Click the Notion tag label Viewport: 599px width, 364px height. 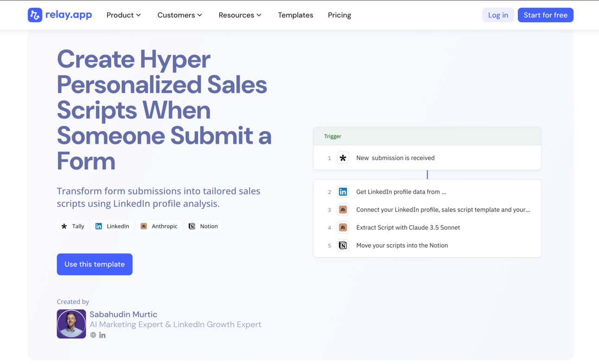tap(209, 226)
